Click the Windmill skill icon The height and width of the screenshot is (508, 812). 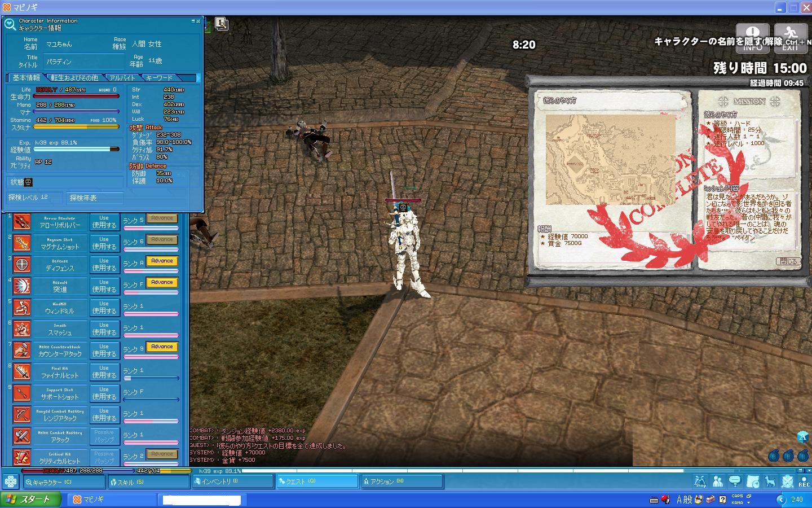click(21, 308)
